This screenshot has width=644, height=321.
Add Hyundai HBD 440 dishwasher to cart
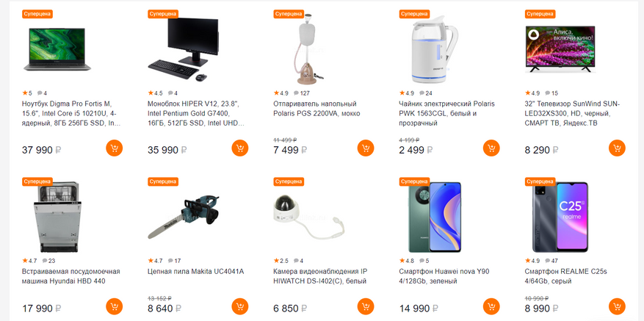click(114, 306)
